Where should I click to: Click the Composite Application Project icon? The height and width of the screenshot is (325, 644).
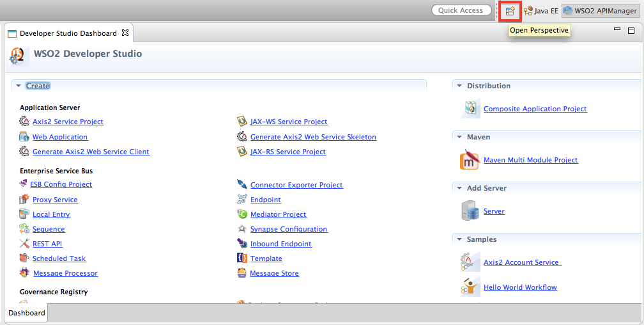(470, 109)
